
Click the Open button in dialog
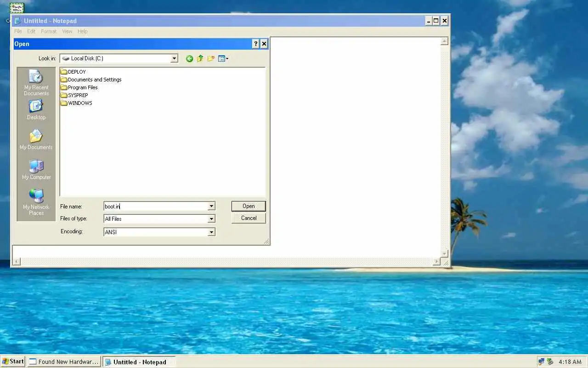(249, 206)
